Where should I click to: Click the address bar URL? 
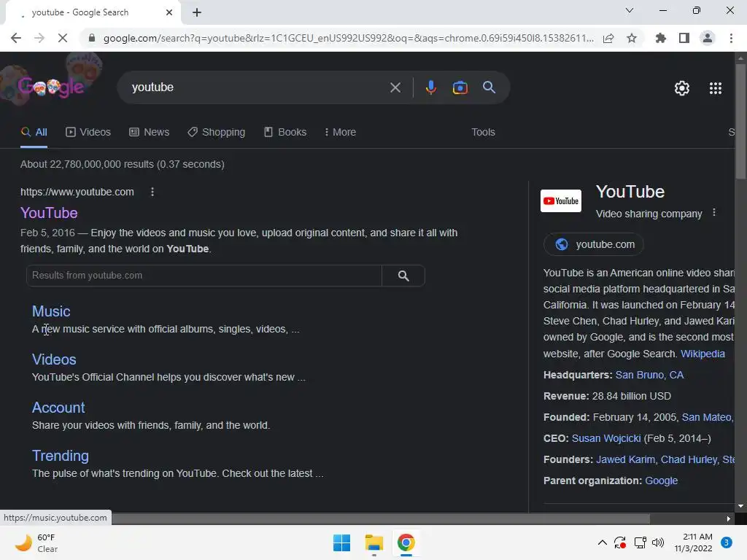pos(348,38)
